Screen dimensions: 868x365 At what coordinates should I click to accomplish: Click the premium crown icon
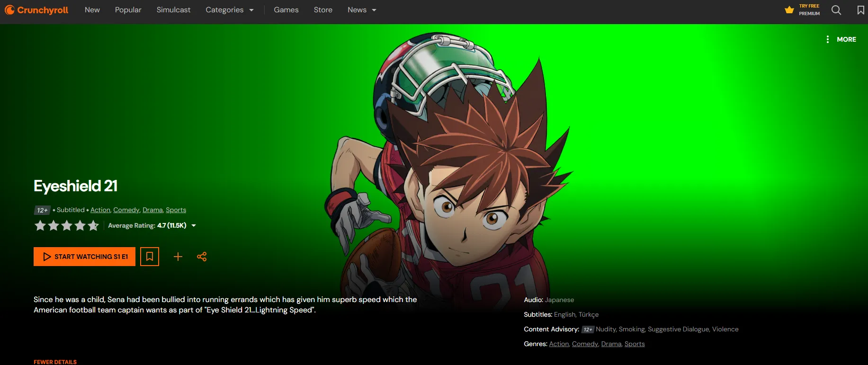point(789,10)
